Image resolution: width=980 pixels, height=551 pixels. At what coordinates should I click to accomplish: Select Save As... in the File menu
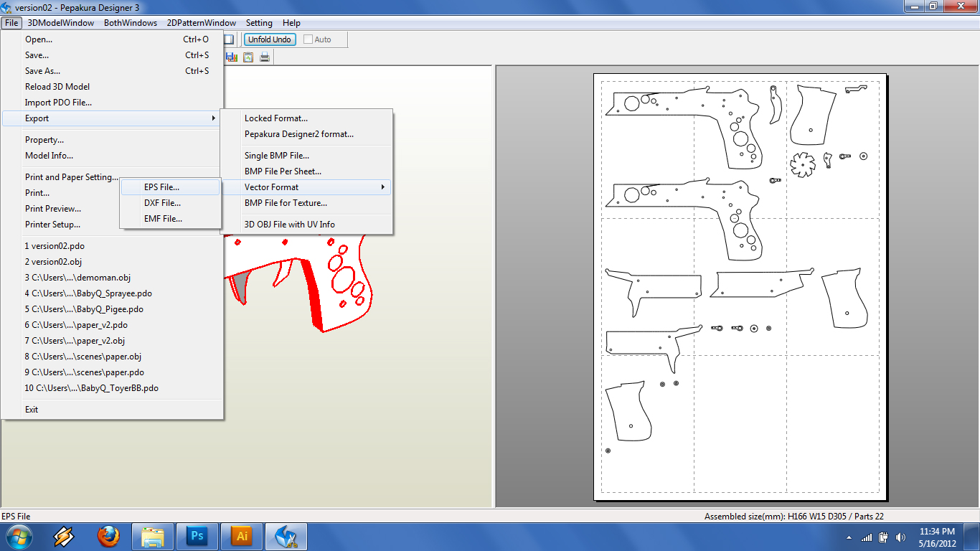[112, 71]
